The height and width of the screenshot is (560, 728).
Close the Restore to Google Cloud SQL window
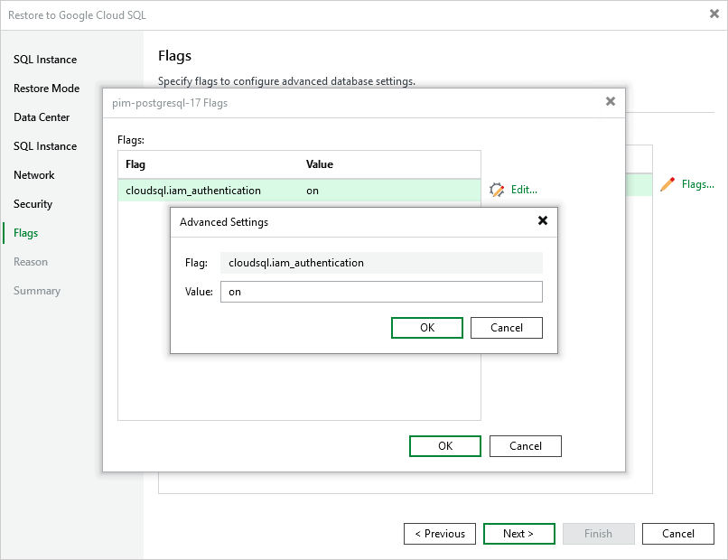pos(714,14)
